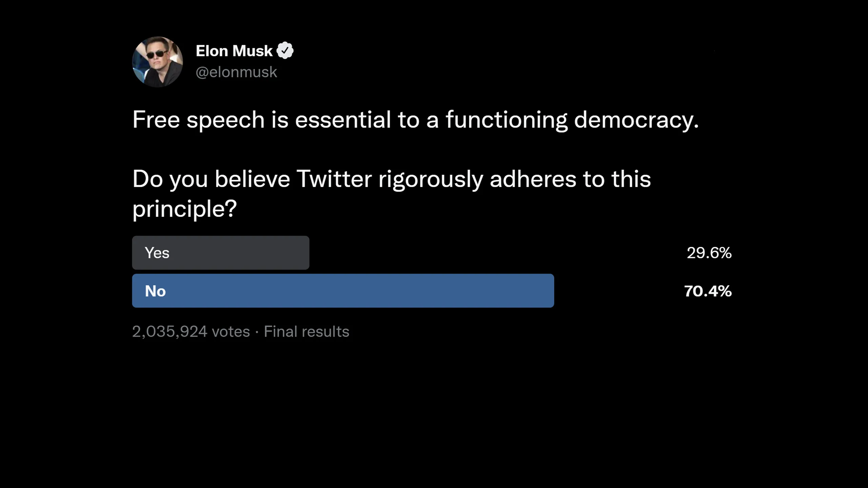
Task: Click the word 'rigorously' in the question
Action: (431, 179)
